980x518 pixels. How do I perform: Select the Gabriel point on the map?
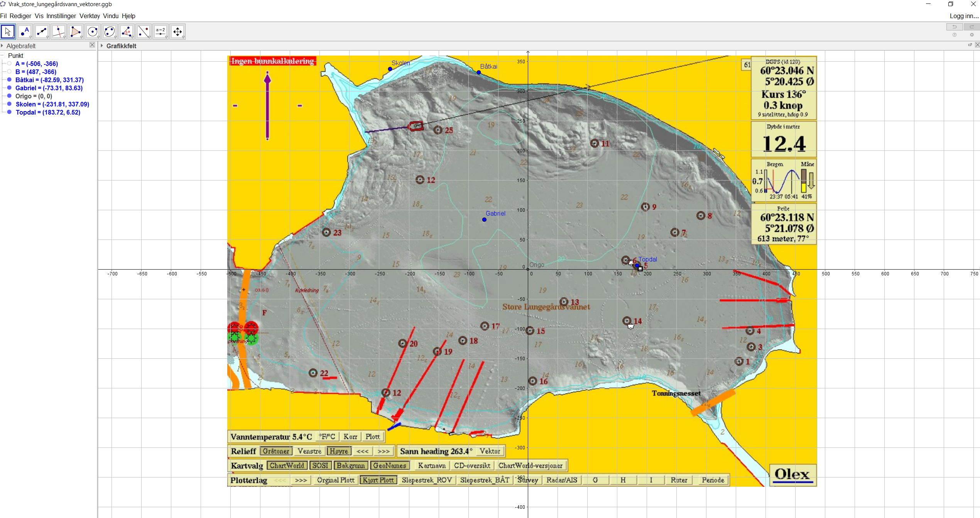click(x=484, y=220)
